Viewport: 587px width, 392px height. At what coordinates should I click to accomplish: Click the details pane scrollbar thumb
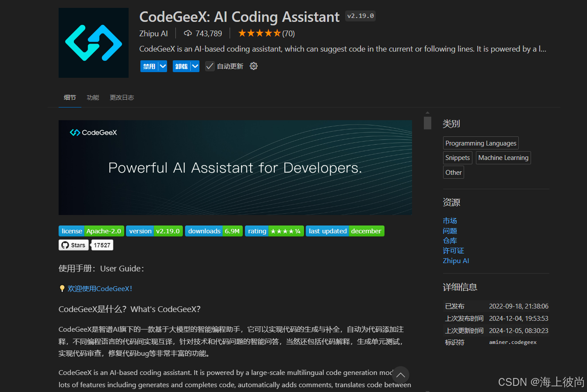(x=427, y=123)
